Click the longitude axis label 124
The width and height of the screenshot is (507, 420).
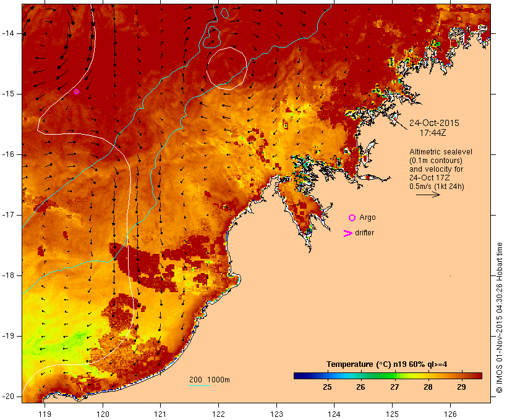[334, 414]
